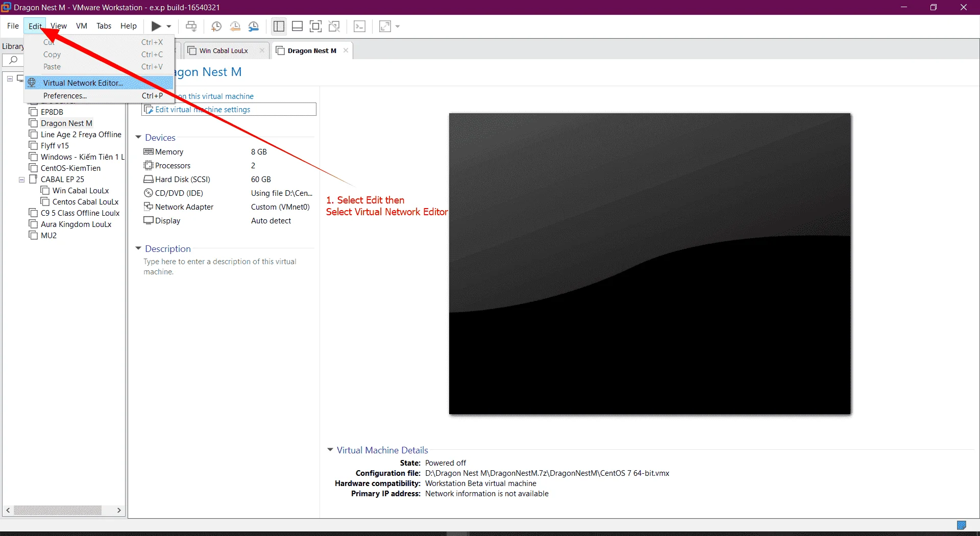Open Display device row
Screen dimensions: 980x536
tap(228, 220)
